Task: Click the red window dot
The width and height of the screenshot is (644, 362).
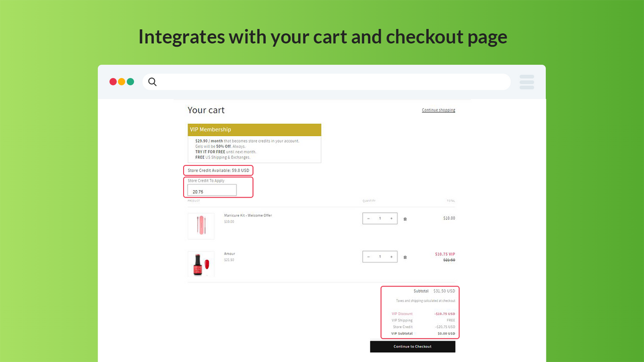Action: pyautogui.click(x=113, y=81)
